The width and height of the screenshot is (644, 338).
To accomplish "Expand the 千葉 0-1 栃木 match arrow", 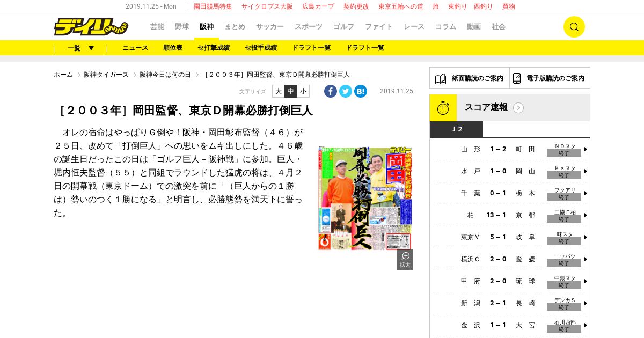I will [x=586, y=193].
